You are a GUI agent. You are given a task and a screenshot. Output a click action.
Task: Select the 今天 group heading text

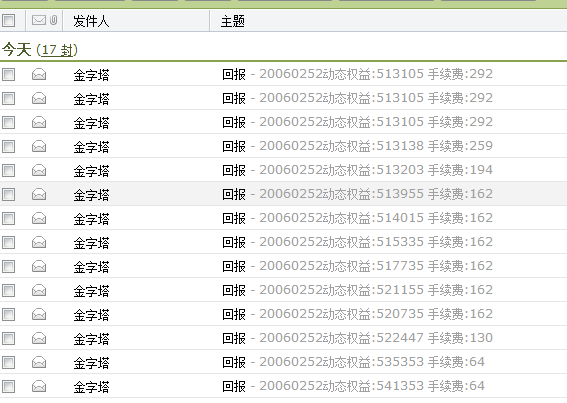coord(17,50)
